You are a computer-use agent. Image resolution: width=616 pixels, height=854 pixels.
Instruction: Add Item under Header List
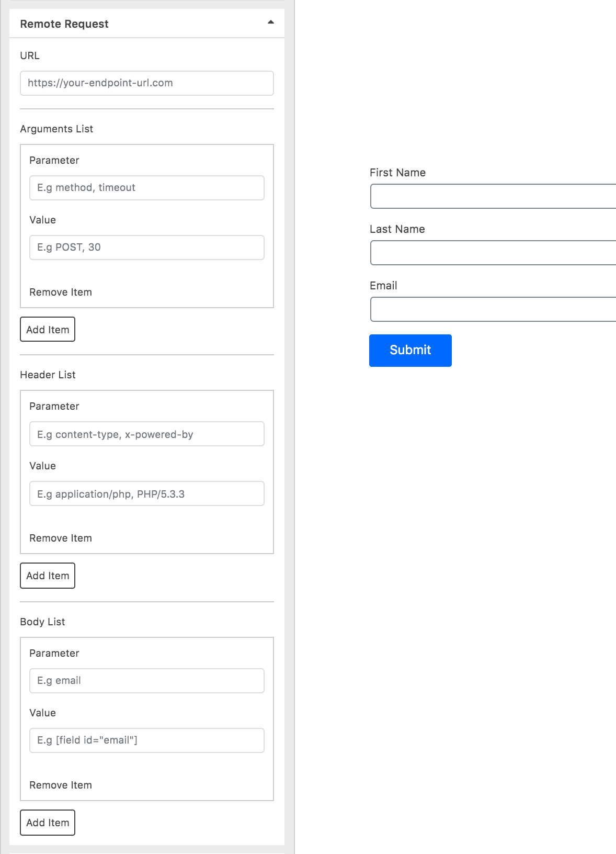click(48, 576)
